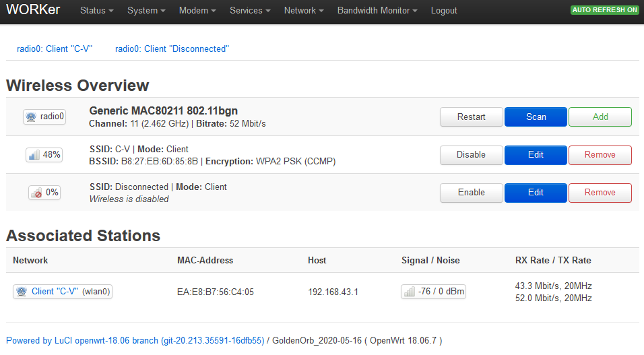
Task: Click the WORKer brand logo
Action: click(35, 11)
